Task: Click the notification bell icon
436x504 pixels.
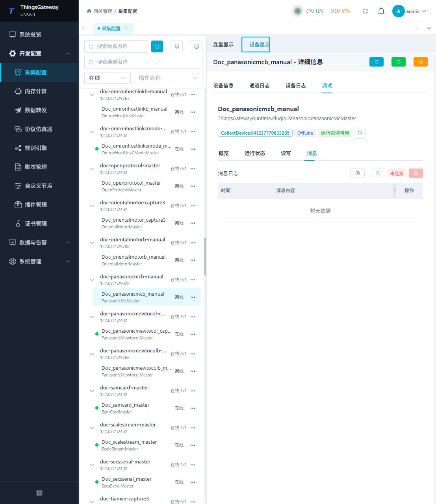Action: (x=381, y=11)
